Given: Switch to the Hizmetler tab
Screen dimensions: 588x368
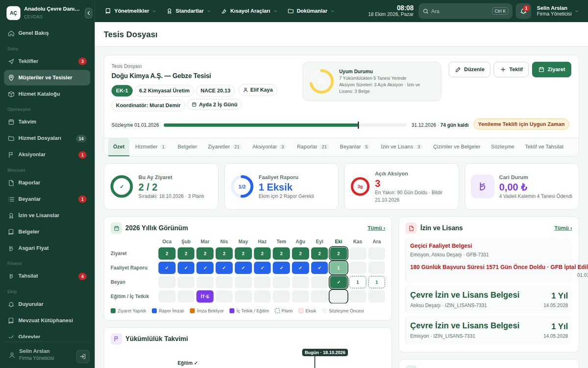Looking at the screenshot, I should point(151,147).
